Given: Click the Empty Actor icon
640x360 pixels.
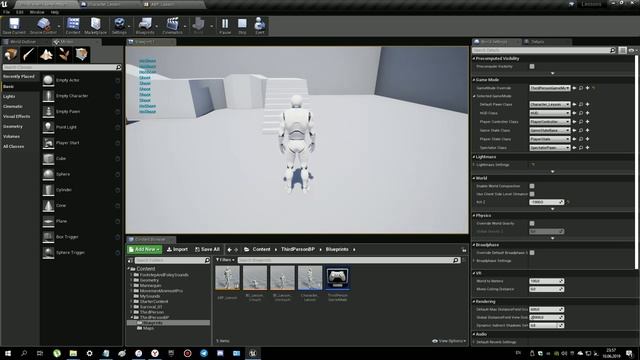Looking at the screenshot, I should [x=48, y=80].
